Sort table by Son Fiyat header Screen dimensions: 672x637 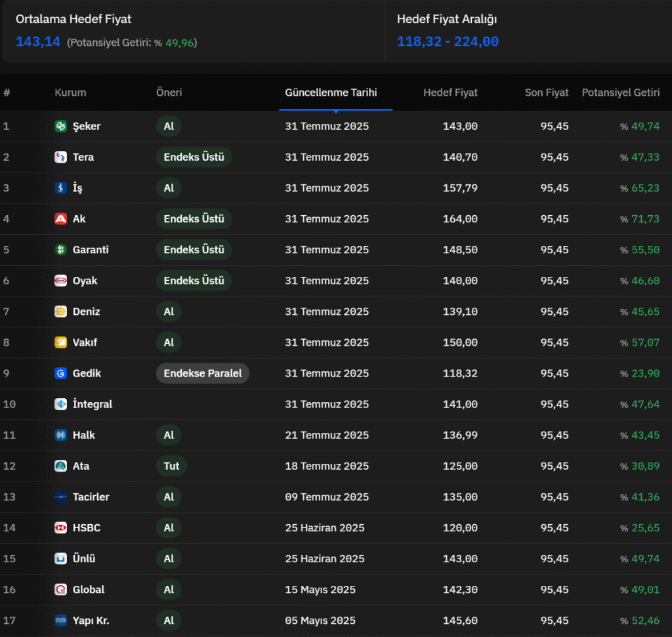pos(547,92)
